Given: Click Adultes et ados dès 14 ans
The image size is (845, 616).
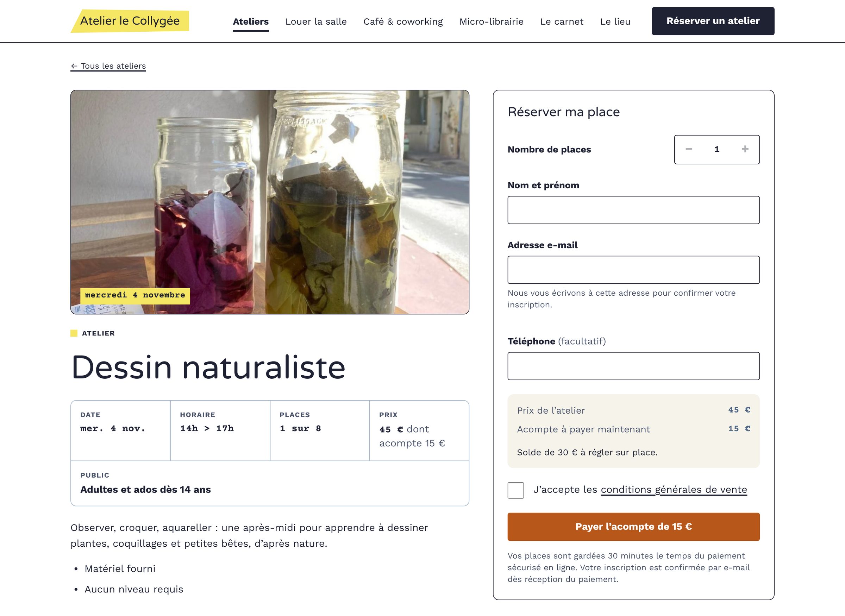Looking at the screenshot, I should (145, 490).
